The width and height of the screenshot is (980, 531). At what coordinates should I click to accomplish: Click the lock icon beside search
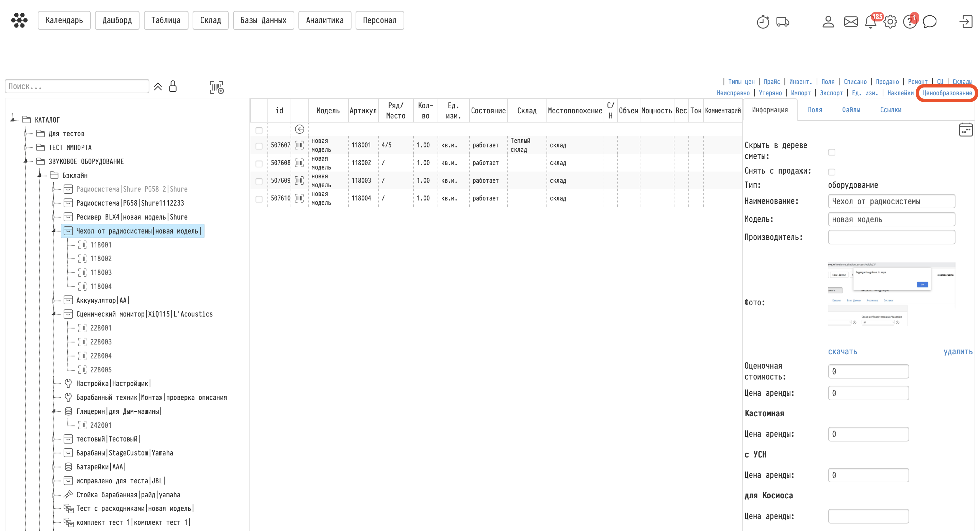[x=173, y=86]
